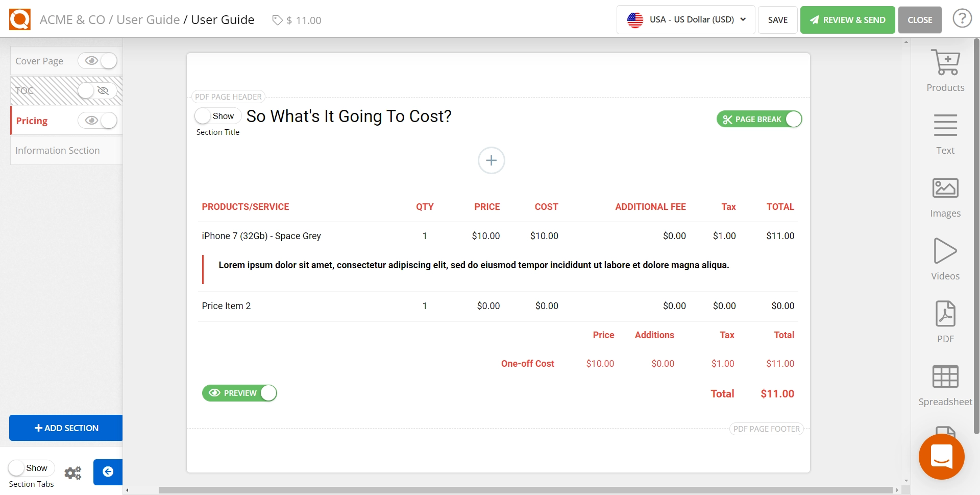
Task: Open the USD currency dropdown
Action: [685, 20]
